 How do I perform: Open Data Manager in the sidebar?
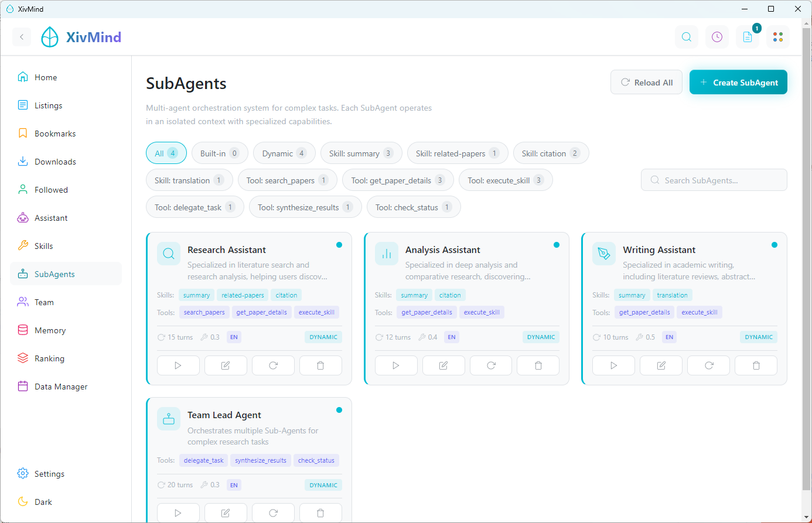pyautogui.click(x=66, y=387)
